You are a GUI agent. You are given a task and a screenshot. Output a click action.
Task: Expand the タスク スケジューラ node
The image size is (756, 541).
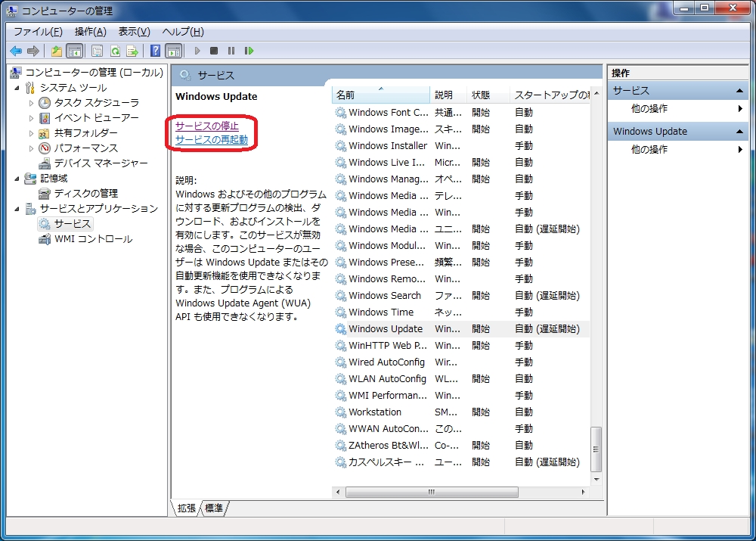click(31, 103)
